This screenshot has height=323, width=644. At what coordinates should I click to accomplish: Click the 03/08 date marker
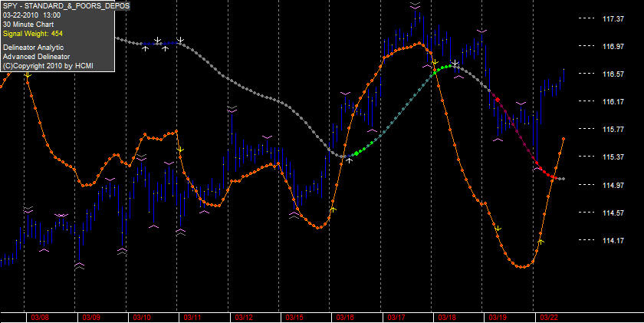coord(40,318)
